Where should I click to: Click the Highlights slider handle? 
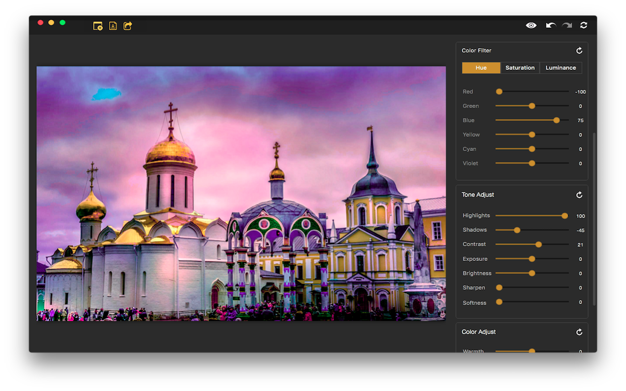pyautogui.click(x=565, y=216)
